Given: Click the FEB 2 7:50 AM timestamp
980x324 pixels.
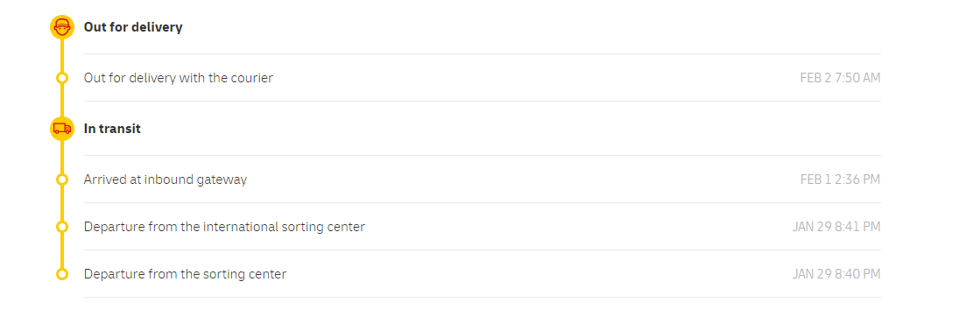Looking at the screenshot, I should point(840,78).
